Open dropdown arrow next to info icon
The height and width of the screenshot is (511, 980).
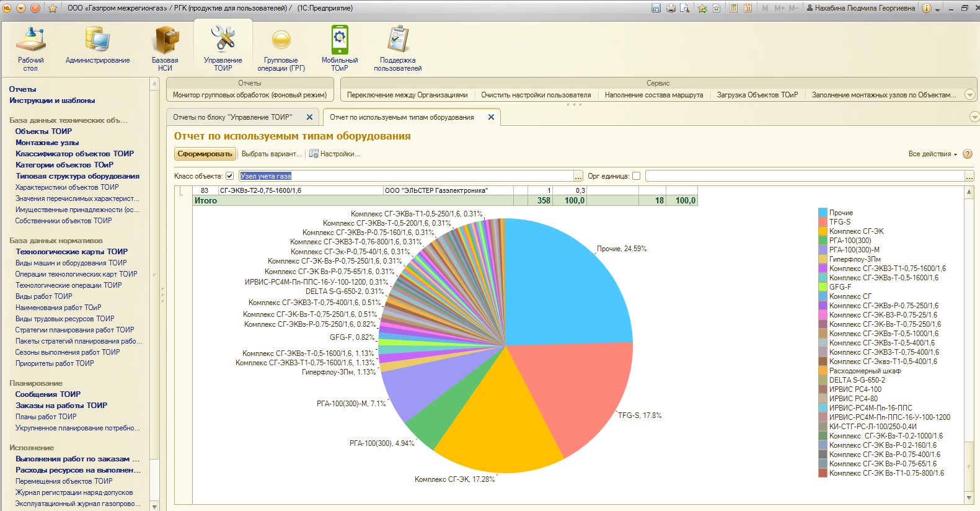tap(938, 9)
